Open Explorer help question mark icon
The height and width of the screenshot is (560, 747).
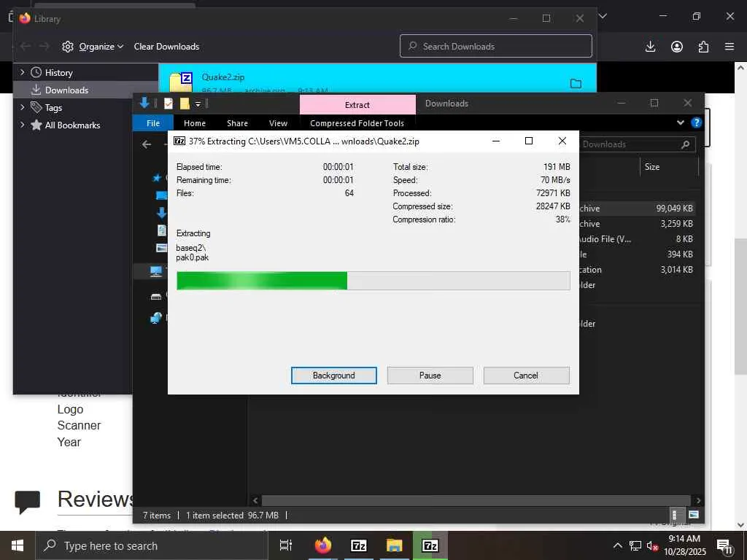[x=696, y=122]
